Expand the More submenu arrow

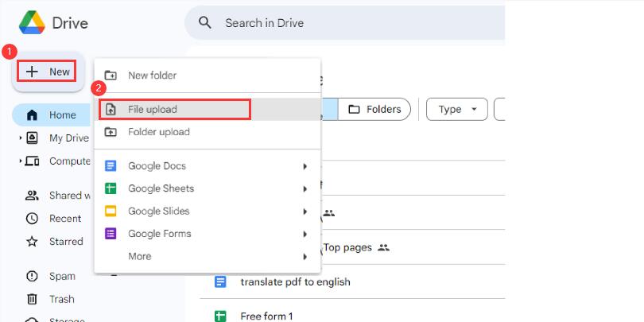coord(305,257)
